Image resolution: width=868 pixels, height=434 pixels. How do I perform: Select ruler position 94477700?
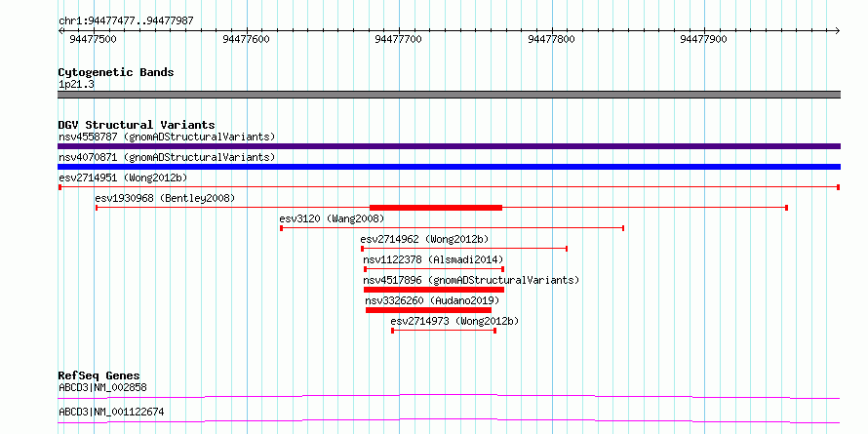click(399, 39)
